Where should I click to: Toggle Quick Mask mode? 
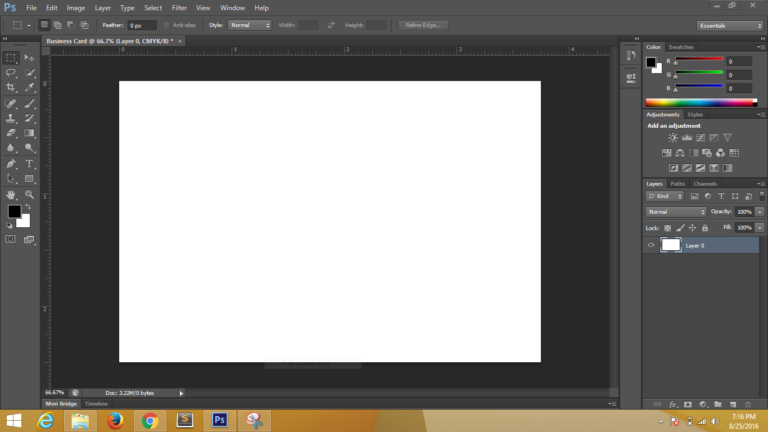tap(10, 239)
